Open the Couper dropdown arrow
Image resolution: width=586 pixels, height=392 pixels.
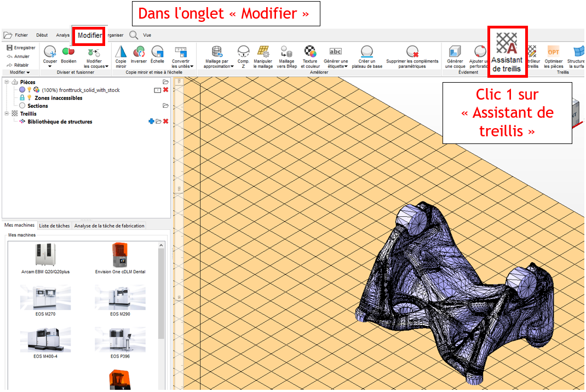pyautogui.click(x=50, y=67)
